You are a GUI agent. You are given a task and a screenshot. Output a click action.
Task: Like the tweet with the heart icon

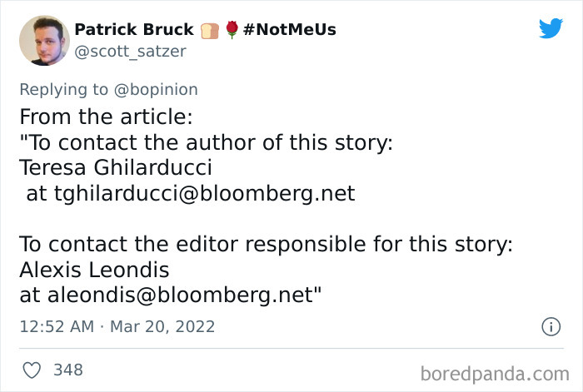(x=30, y=369)
